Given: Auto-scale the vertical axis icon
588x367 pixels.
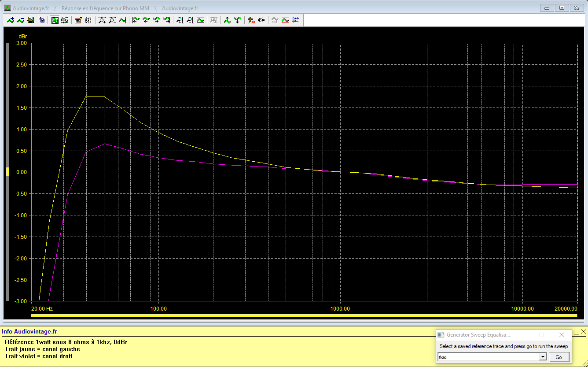Looking at the screenshot, I should click(x=200, y=20).
